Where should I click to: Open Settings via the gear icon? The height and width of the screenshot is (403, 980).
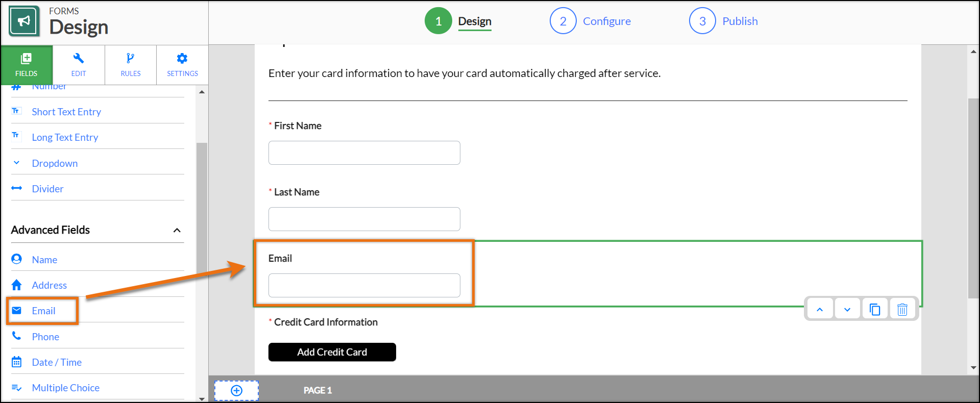pos(182,65)
